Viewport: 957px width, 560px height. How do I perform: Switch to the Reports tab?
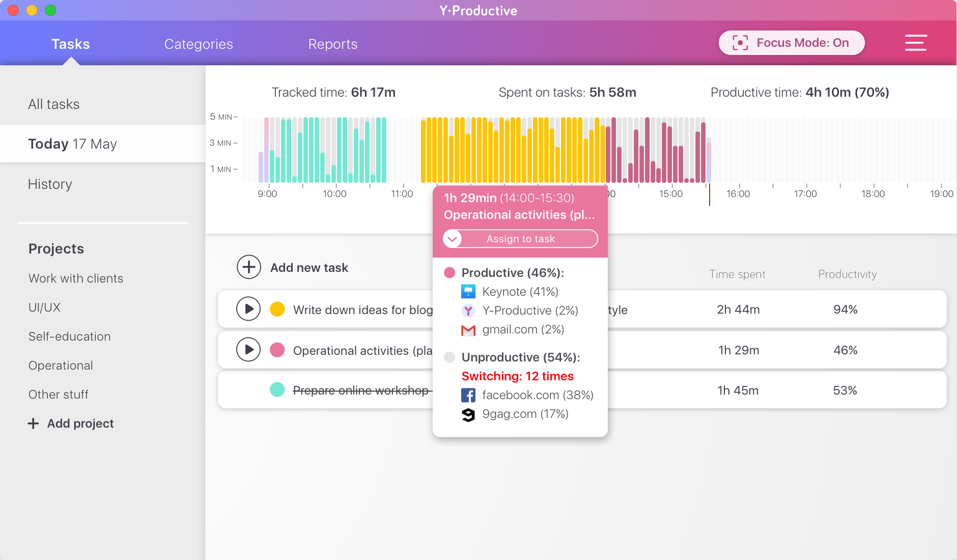click(x=333, y=44)
